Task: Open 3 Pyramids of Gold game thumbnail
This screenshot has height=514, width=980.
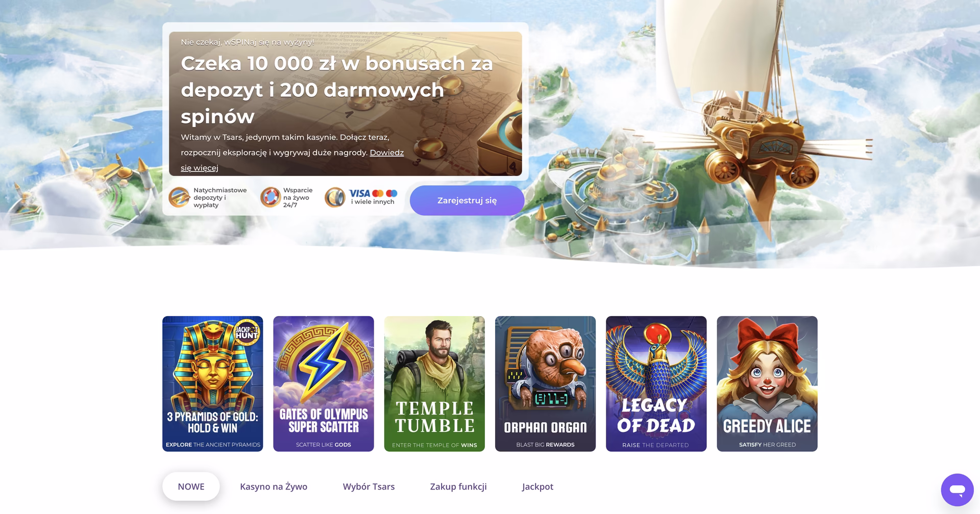Action: 213,383
